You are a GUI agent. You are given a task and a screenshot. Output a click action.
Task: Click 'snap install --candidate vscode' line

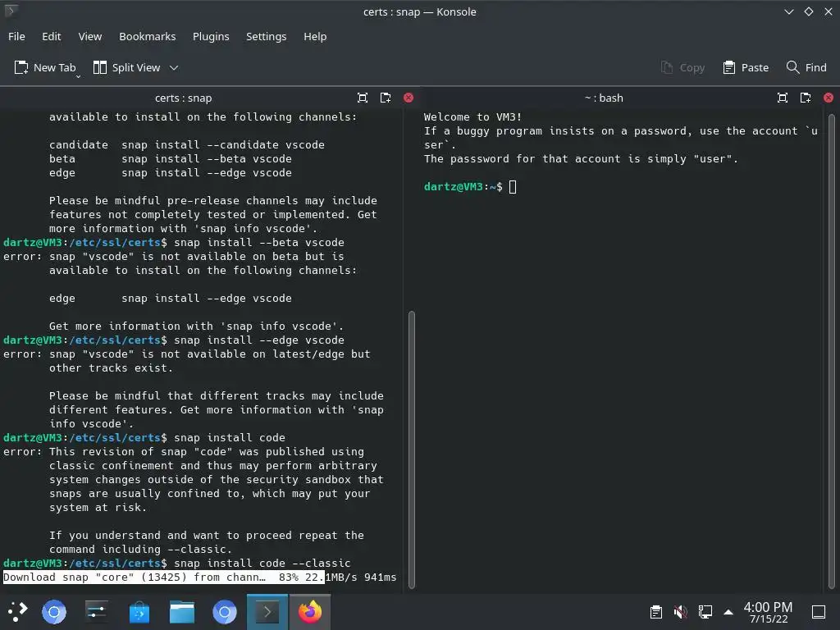(x=223, y=144)
